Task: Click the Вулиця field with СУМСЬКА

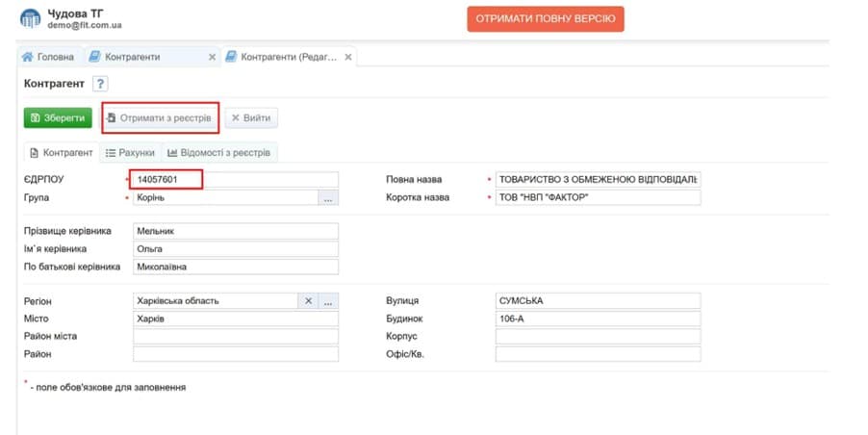Action: tap(598, 301)
